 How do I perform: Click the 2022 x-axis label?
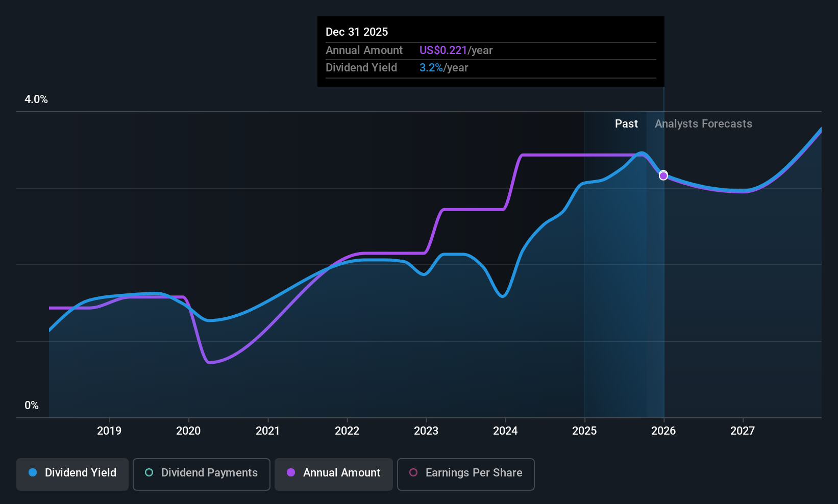[x=347, y=431]
